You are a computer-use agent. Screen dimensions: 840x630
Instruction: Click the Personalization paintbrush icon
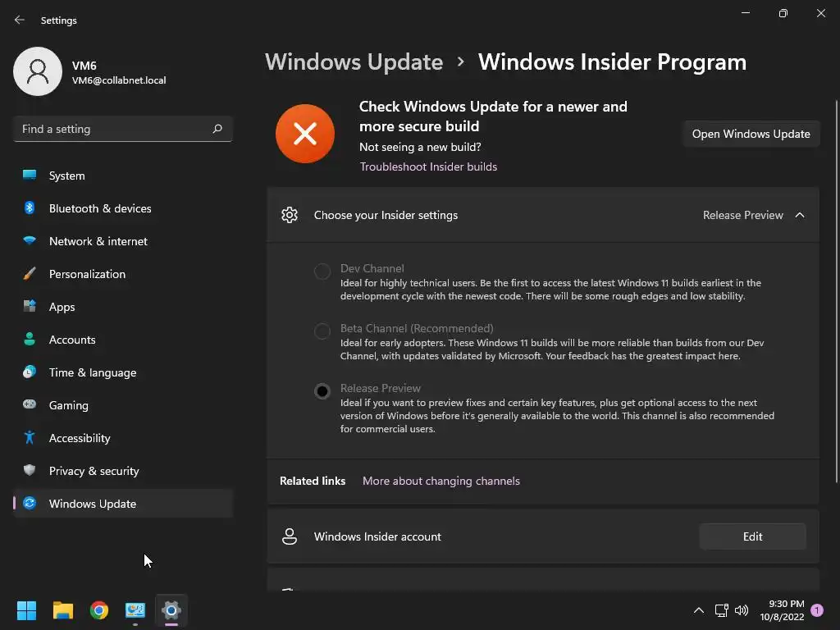[30, 274]
